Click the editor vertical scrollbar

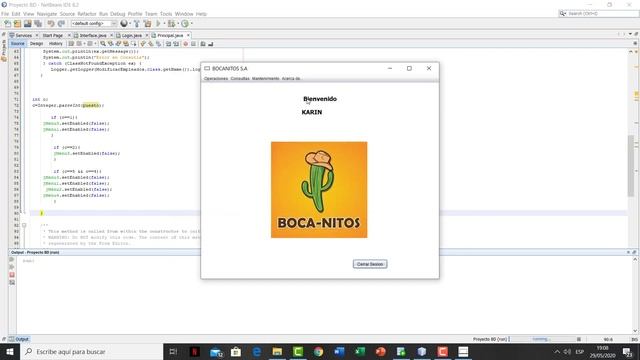631,166
